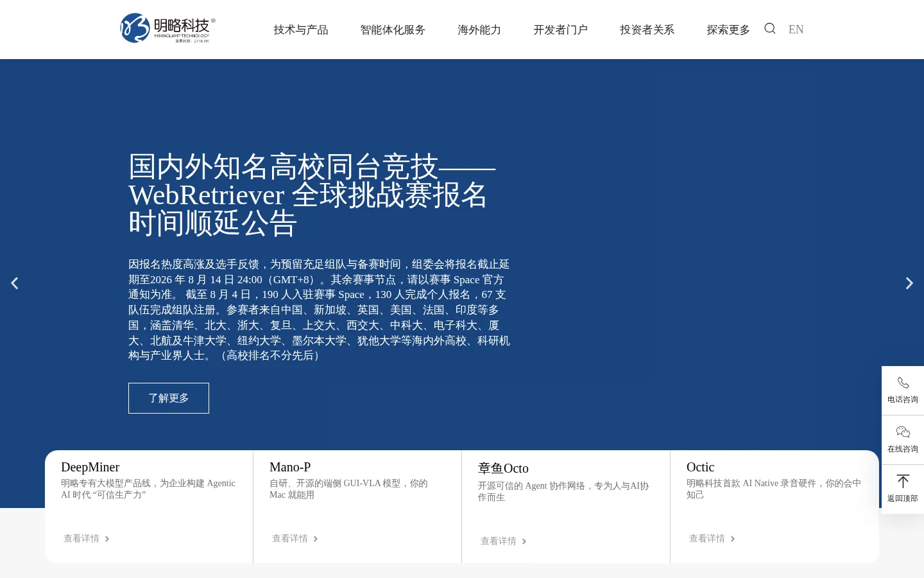Click 章鱼Octo description 开源可信的 Agent 协作网络

[563, 491]
